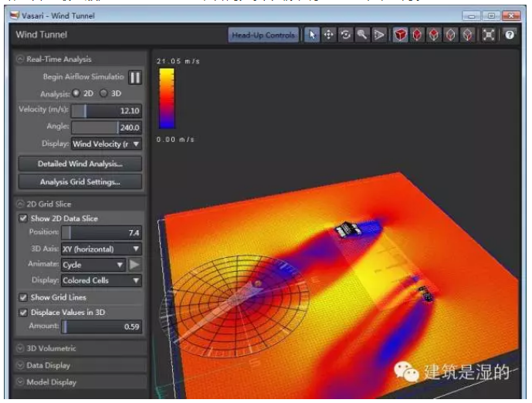Adjust the Velocity (m/s) slider
The image size is (532, 403).
107,110
